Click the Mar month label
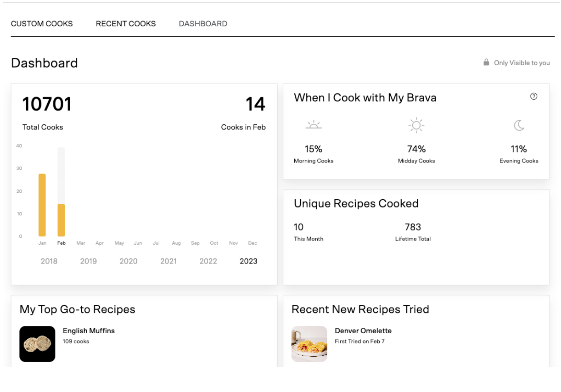This screenshot has width=561, height=392. [x=81, y=243]
